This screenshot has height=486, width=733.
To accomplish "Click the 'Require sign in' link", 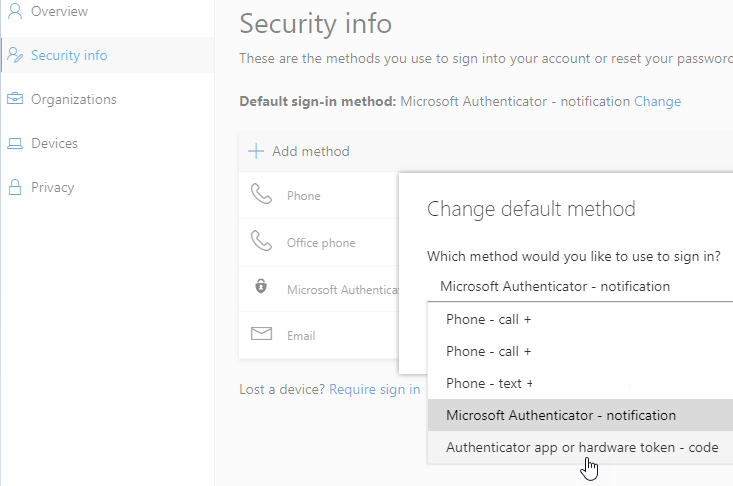I will point(374,389).
